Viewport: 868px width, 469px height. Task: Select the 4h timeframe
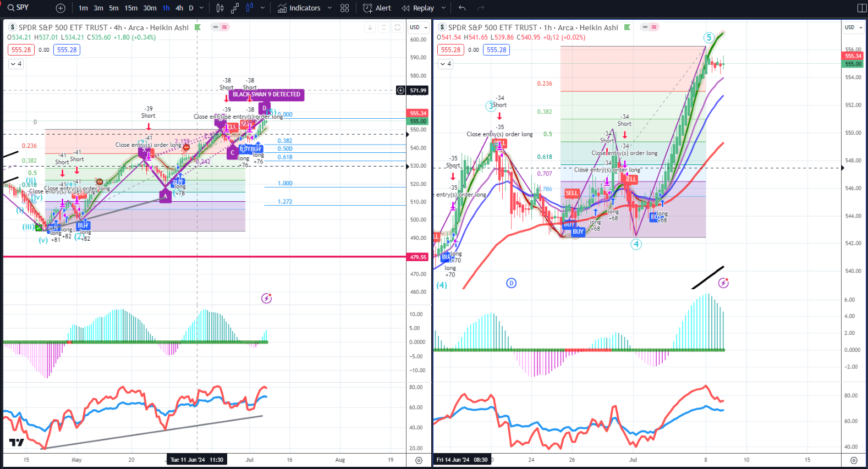click(179, 8)
